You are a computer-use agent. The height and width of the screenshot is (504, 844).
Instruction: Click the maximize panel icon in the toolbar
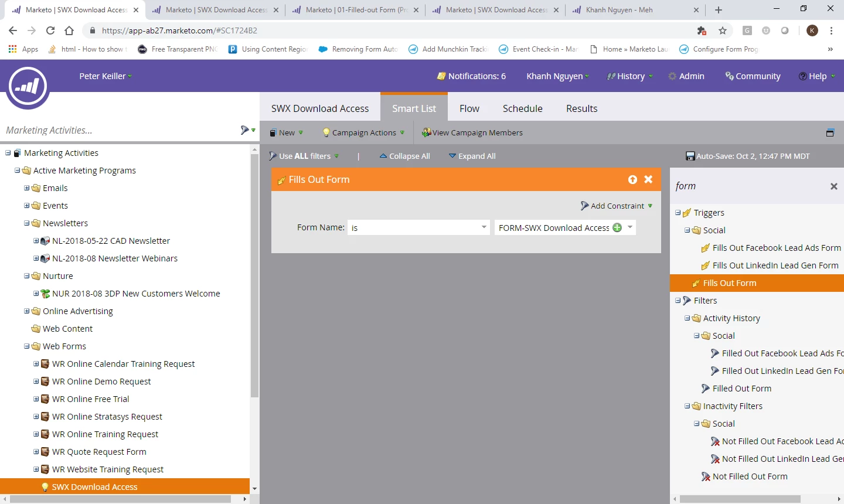(830, 132)
